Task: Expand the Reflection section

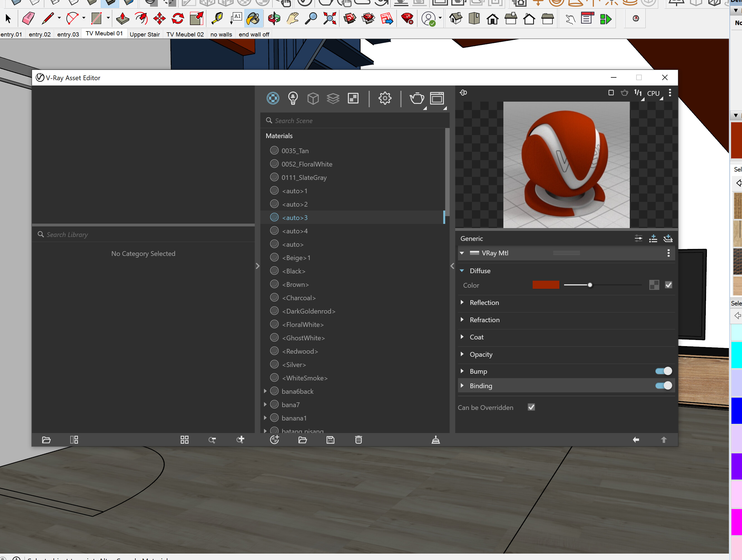Action: pyautogui.click(x=462, y=302)
